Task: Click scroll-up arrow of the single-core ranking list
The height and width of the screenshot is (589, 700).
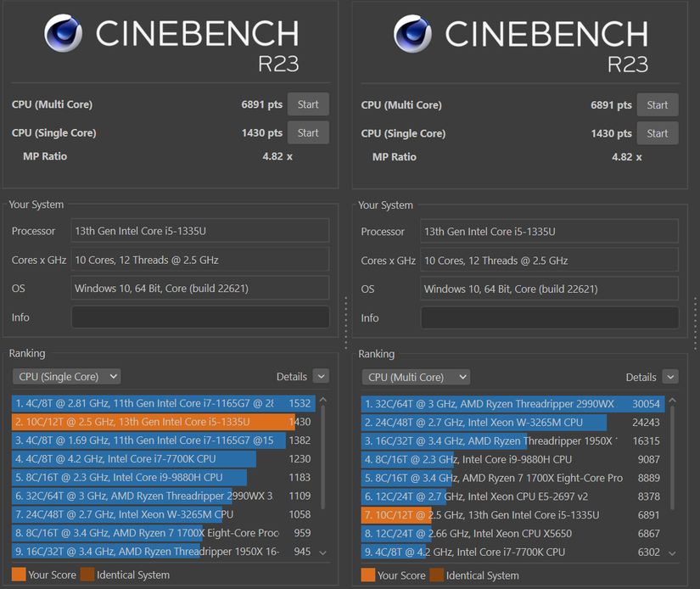Action: (322, 399)
